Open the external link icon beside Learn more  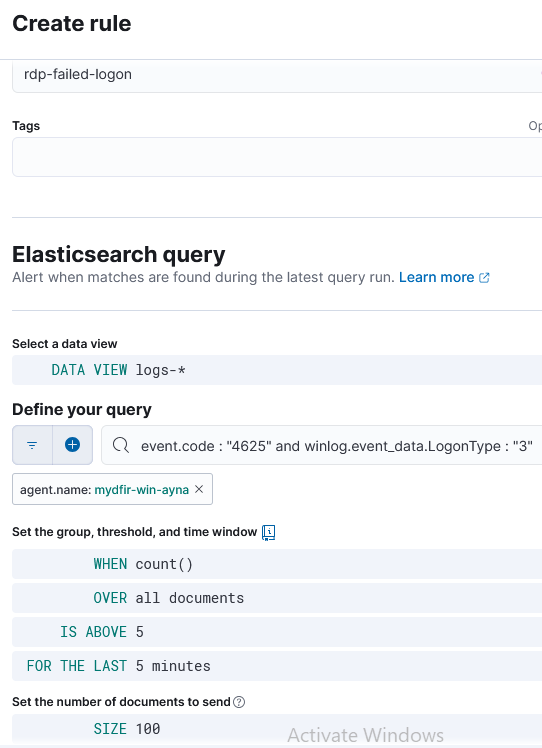pyautogui.click(x=484, y=278)
